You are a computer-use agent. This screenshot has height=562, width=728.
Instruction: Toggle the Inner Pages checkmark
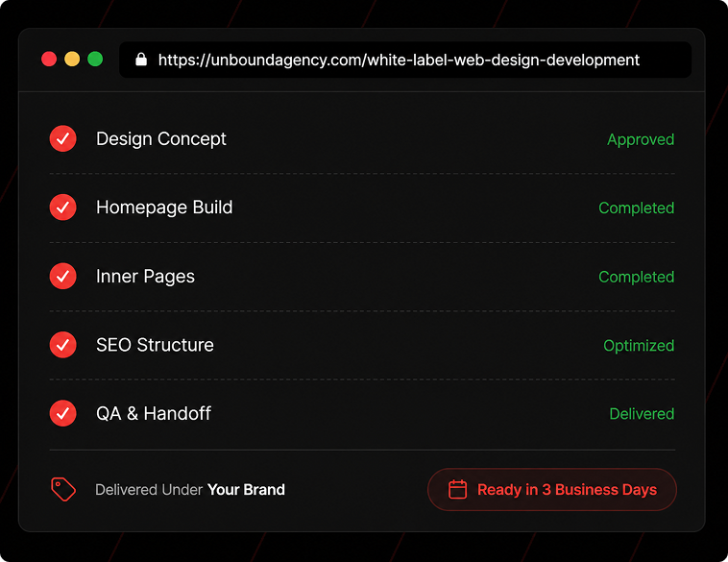point(63,276)
